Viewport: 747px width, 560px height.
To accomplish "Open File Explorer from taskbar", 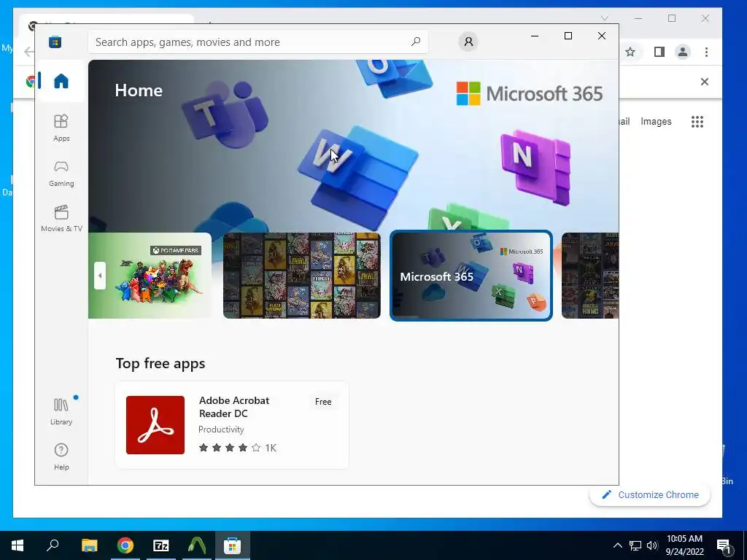I will click(89, 545).
